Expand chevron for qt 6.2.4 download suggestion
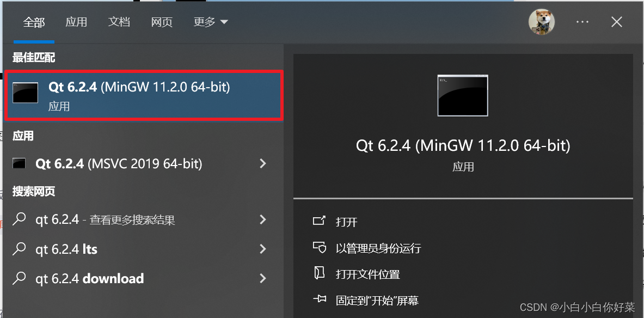This screenshot has width=644, height=318. (x=263, y=279)
